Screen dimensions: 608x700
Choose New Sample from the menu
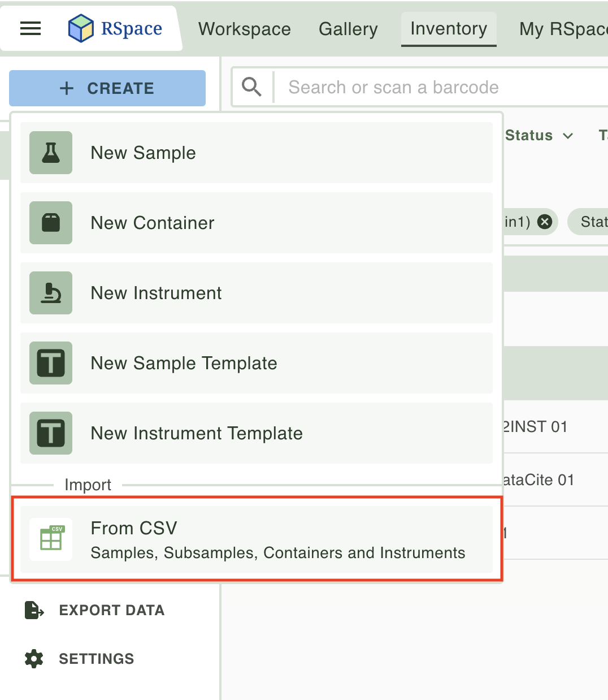tap(257, 153)
